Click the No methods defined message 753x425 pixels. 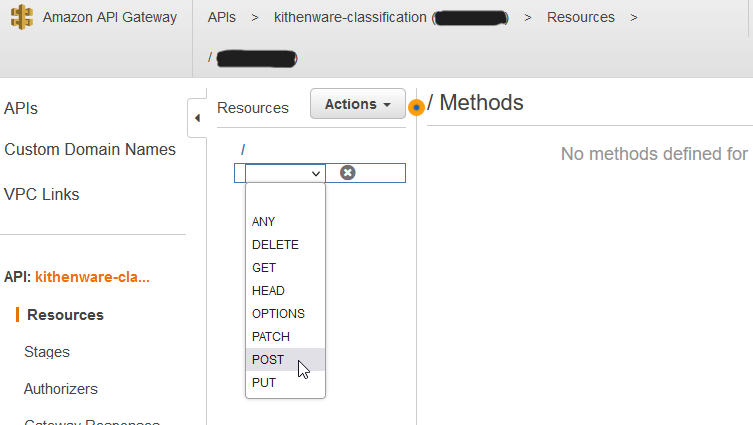654,154
